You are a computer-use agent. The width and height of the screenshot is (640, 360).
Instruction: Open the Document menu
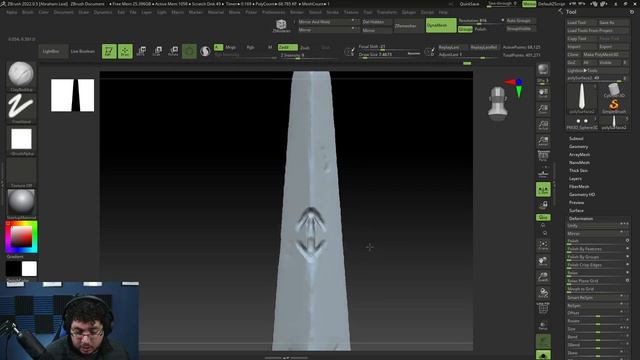pos(63,12)
